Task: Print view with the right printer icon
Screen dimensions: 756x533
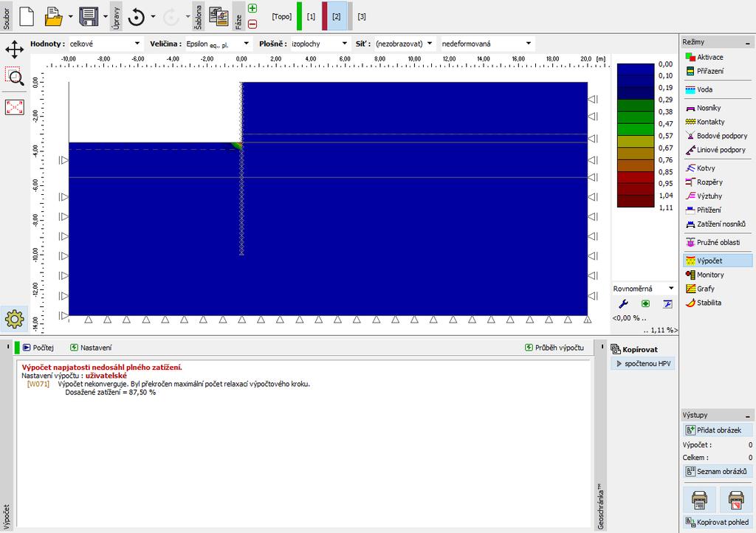Action: click(x=736, y=500)
